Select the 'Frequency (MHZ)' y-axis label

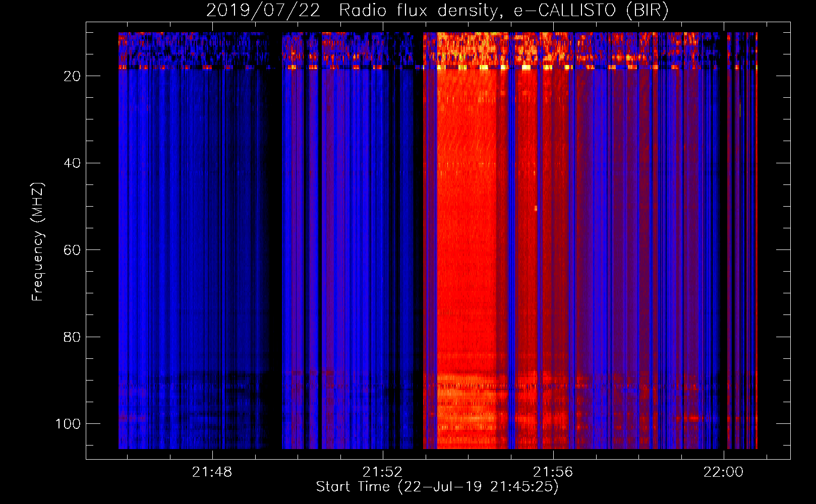click(38, 242)
